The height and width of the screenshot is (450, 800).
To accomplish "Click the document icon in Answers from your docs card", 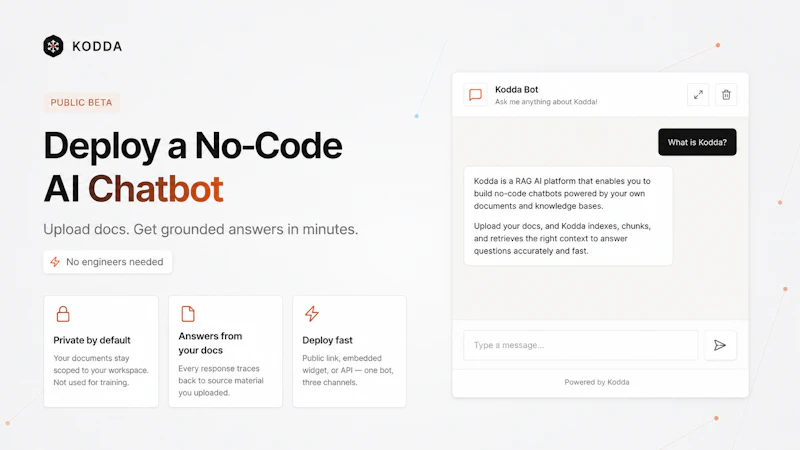I will pos(188,314).
